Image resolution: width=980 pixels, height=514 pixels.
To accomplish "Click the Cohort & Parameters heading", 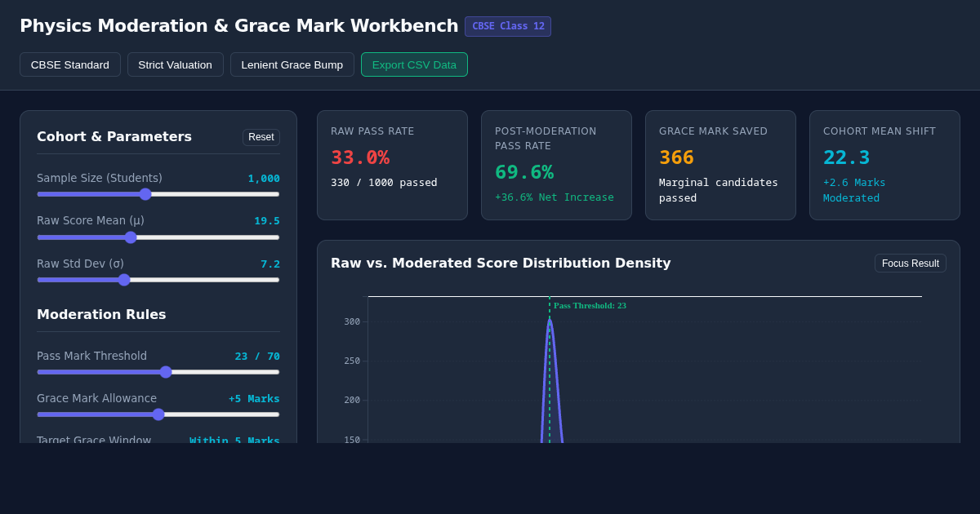I will (x=114, y=136).
